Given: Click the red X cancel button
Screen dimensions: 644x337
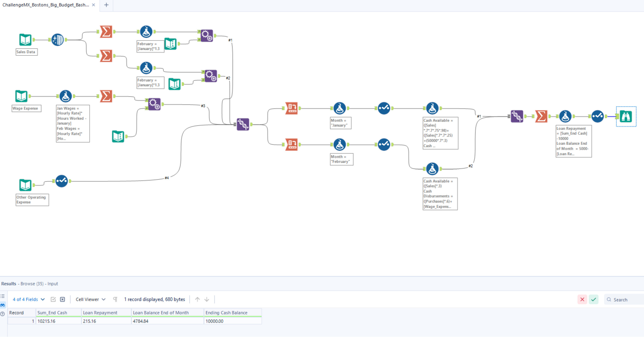Looking at the screenshot, I should click(x=582, y=299).
